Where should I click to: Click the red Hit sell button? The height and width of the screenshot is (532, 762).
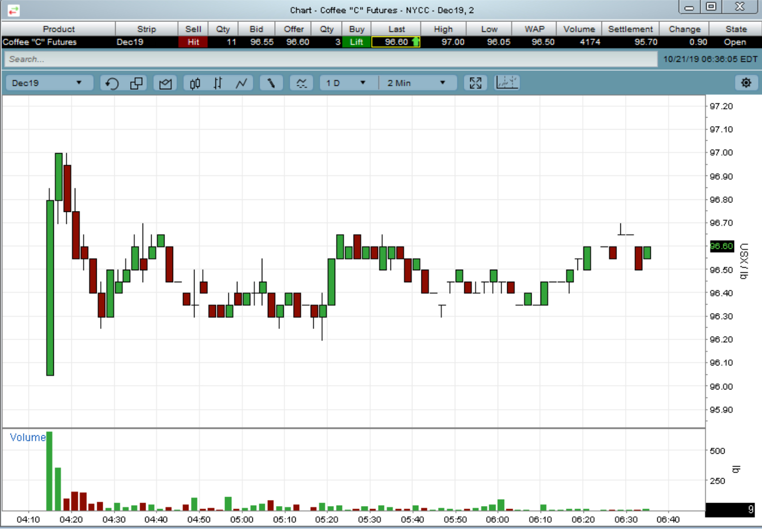tap(193, 42)
